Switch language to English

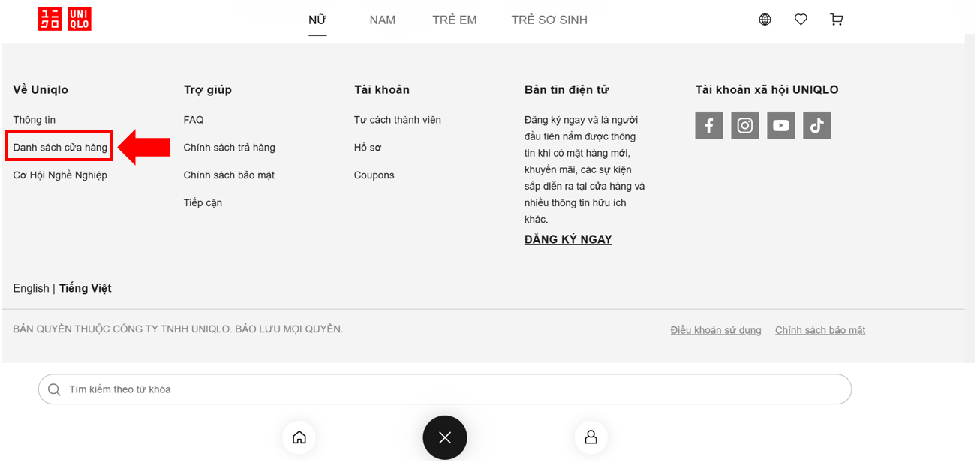click(31, 289)
